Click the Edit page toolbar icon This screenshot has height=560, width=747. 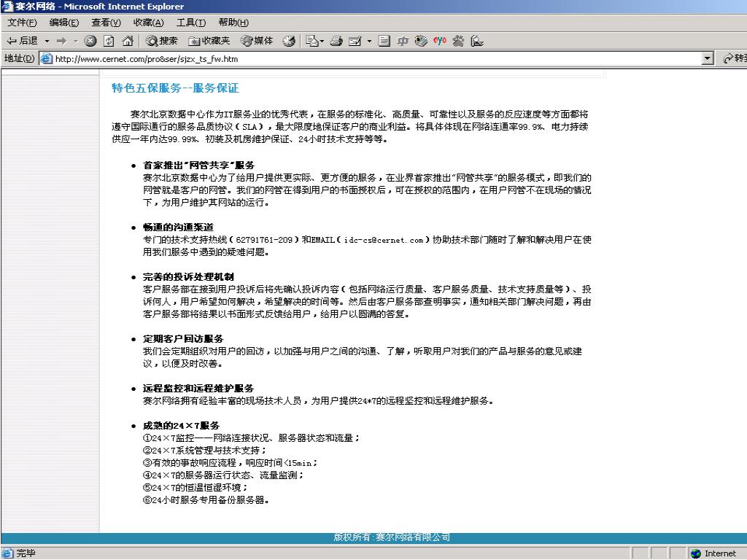pos(355,41)
